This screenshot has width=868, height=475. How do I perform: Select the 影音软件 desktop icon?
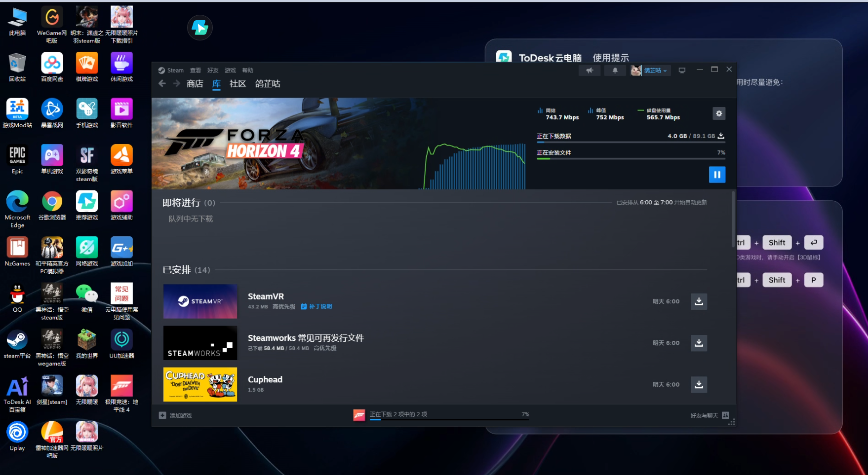(121, 113)
